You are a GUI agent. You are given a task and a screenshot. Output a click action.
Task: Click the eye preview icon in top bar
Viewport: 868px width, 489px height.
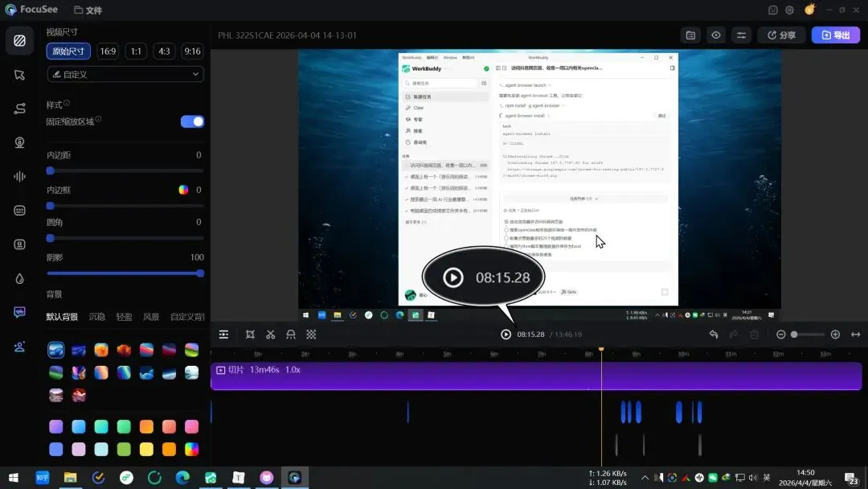(x=716, y=35)
